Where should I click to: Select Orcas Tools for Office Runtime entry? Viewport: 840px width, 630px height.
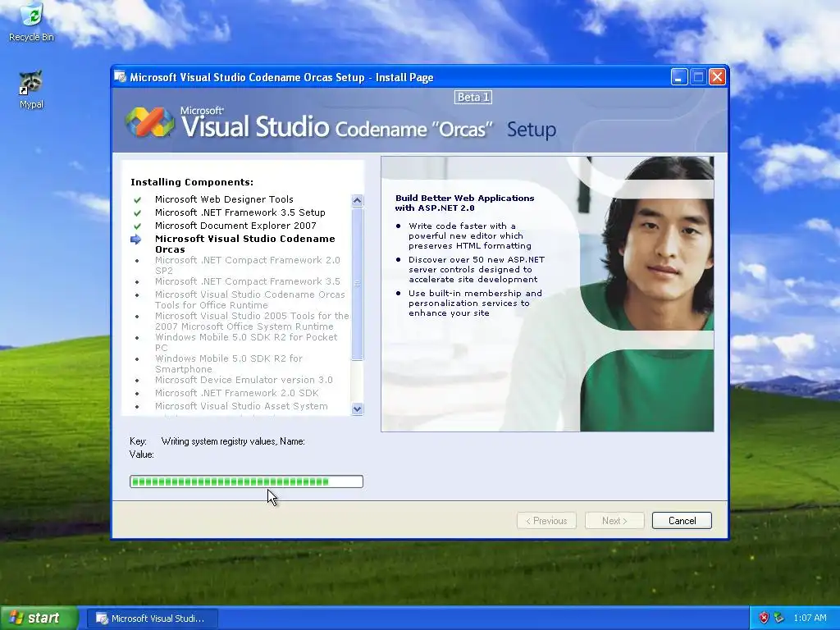pos(250,299)
